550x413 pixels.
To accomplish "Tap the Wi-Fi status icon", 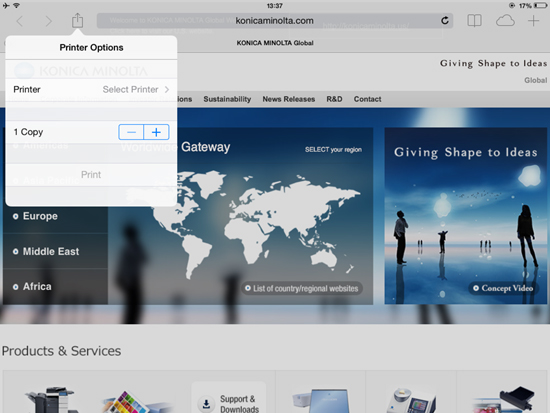I will tap(16, 5).
